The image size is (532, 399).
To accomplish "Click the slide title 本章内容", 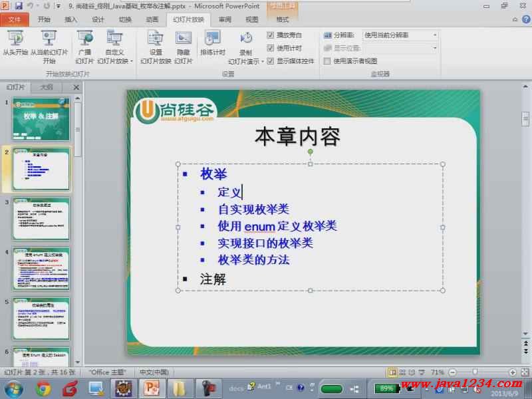I will click(297, 137).
